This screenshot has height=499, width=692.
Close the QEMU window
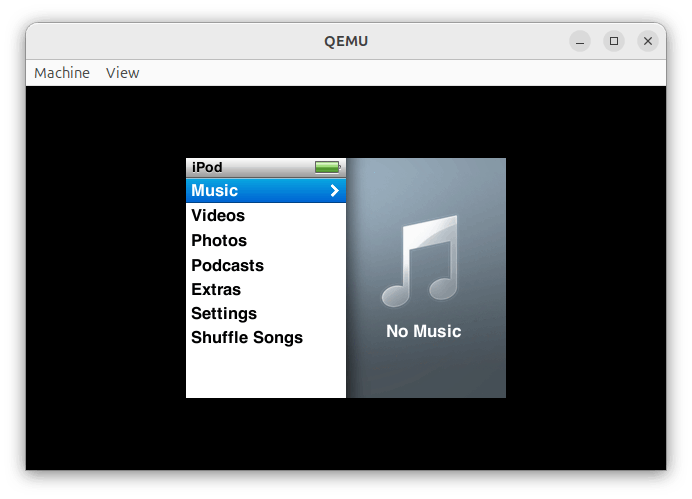click(x=648, y=41)
